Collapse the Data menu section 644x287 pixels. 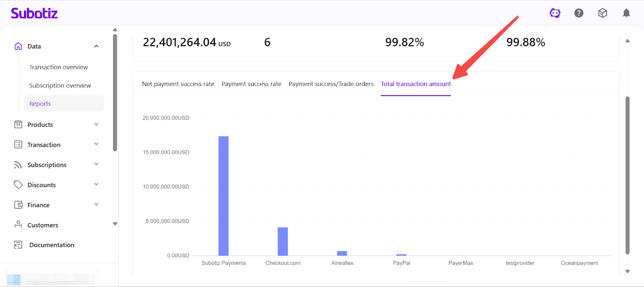(96, 46)
